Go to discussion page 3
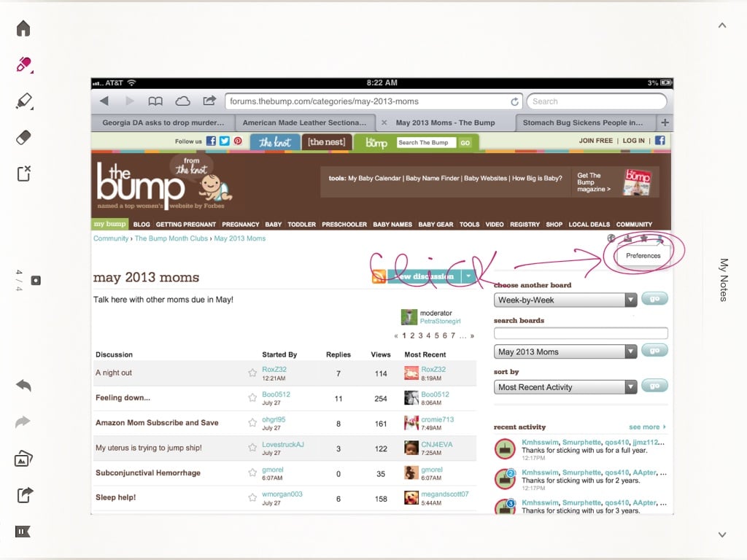Image resolution: width=747 pixels, height=560 pixels. 420,335
